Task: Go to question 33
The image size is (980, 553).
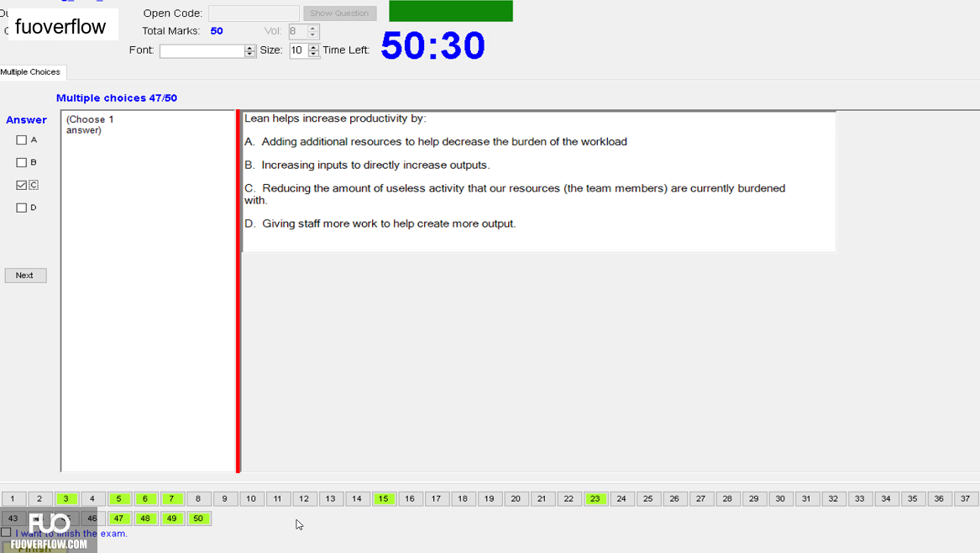Action: 860,498
